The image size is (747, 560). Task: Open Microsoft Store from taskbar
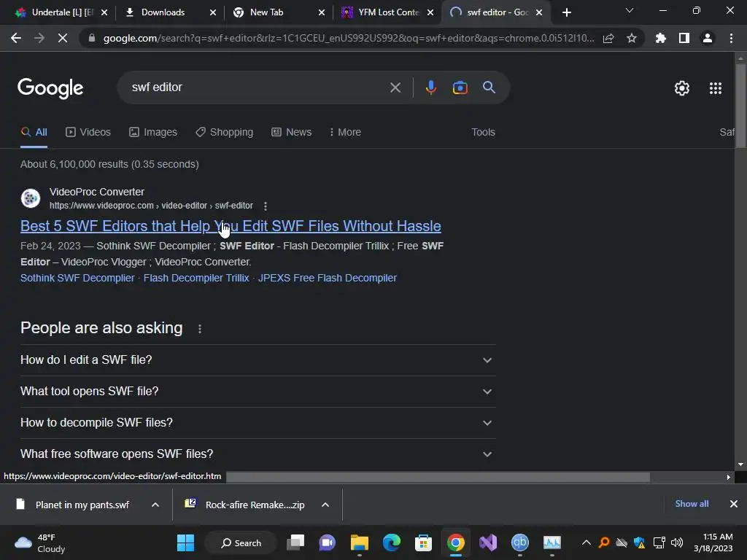click(x=424, y=542)
